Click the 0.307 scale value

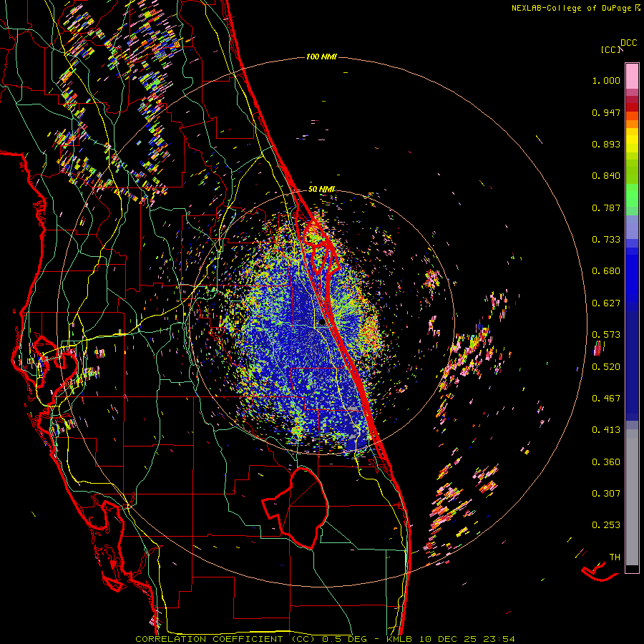click(606, 493)
